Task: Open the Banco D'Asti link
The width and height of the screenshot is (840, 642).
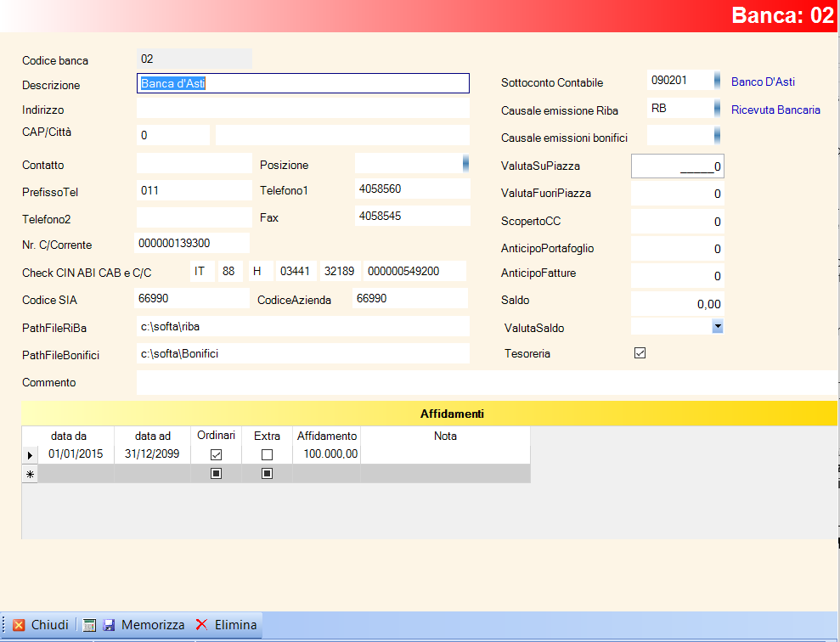Action: pos(763,82)
